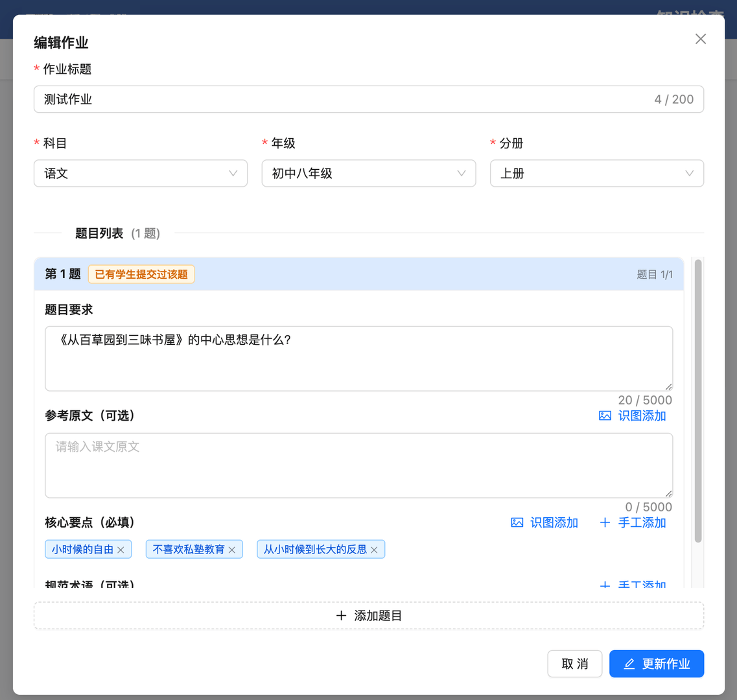Click the pencil icon inside 更新作业 button
The height and width of the screenshot is (700, 737).
coord(628,664)
